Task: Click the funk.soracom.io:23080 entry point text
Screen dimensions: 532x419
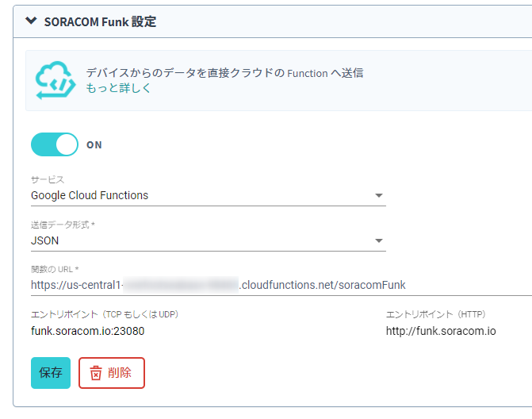Action: [x=87, y=331]
